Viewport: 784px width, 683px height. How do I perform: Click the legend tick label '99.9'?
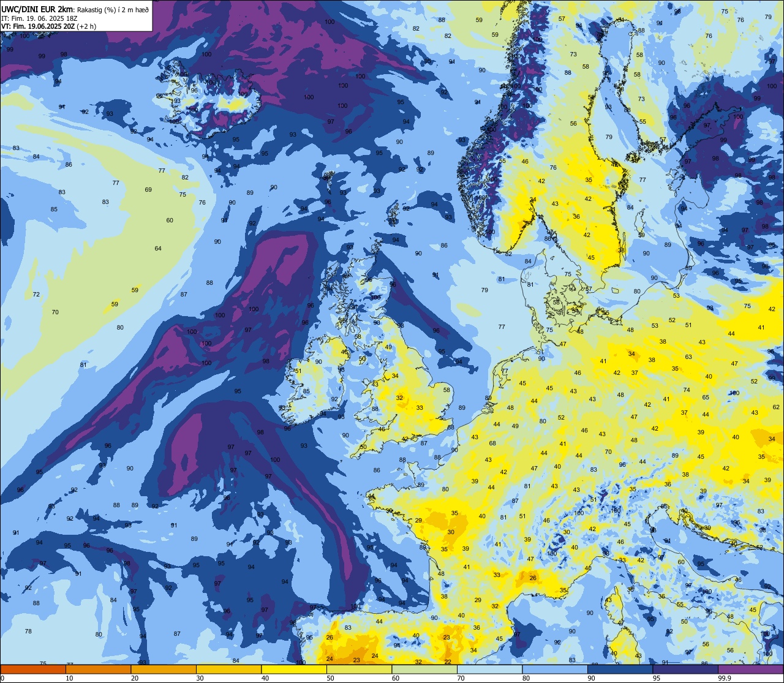[x=724, y=678]
